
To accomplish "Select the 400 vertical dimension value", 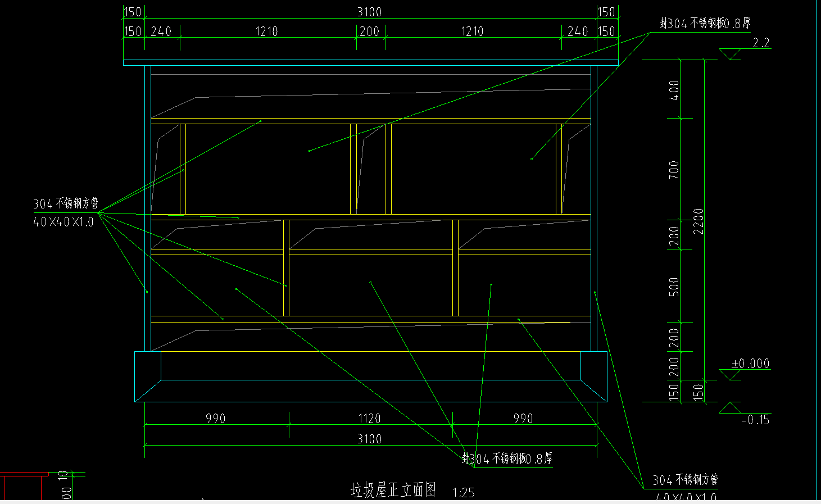I will point(674,90).
